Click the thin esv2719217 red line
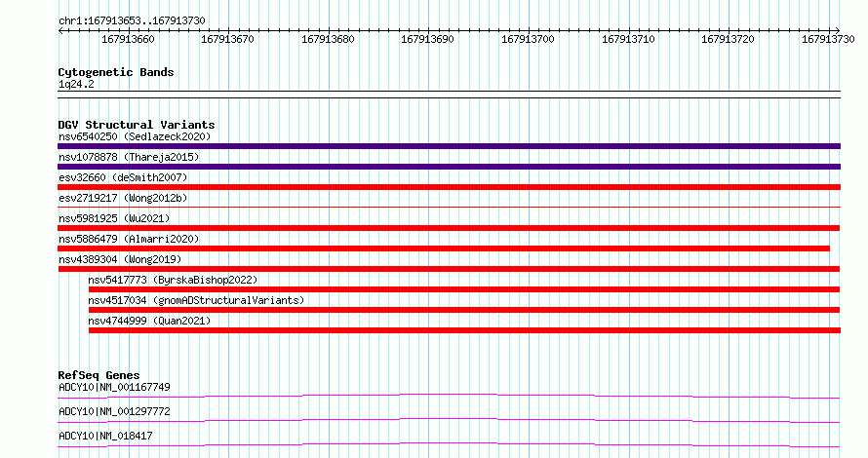Screen dimensions: 868x458 tap(449, 208)
